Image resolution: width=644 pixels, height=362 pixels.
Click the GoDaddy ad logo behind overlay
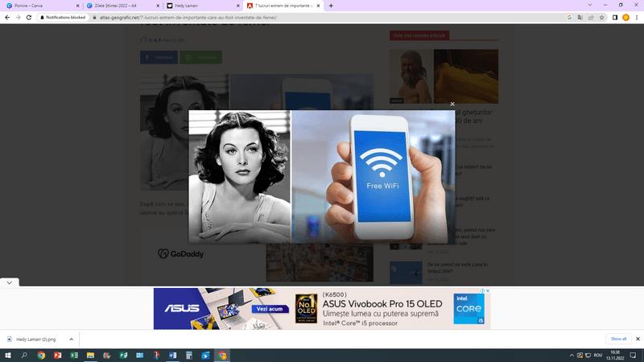tap(180, 253)
